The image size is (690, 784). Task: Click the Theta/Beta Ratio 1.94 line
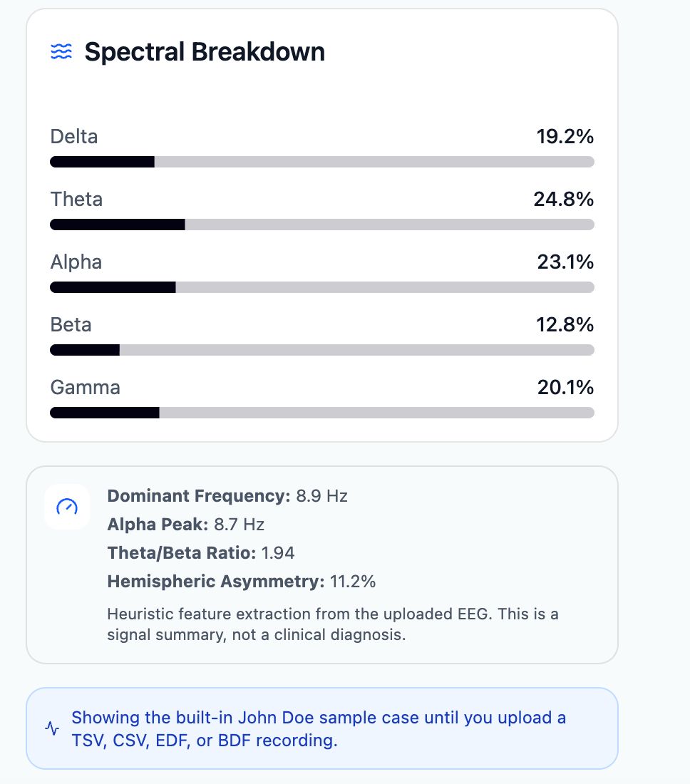click(201, 553)
